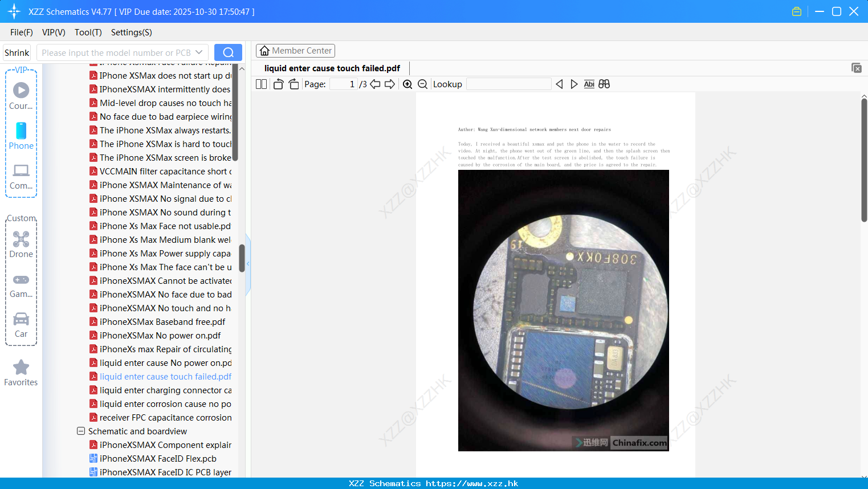Click the Lookup search text field
Image resolution: width=868 pixels, height=489 pixels.
tap(509, 84)
